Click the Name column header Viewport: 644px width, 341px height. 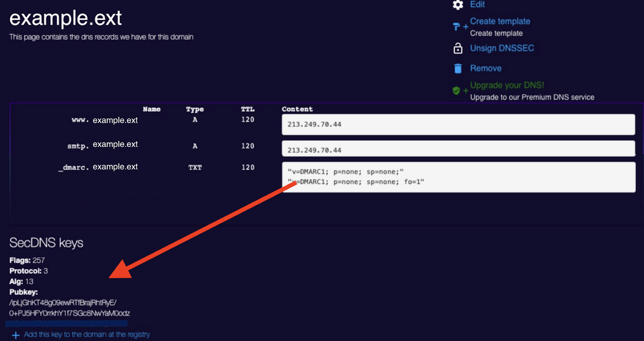(152, 109)
